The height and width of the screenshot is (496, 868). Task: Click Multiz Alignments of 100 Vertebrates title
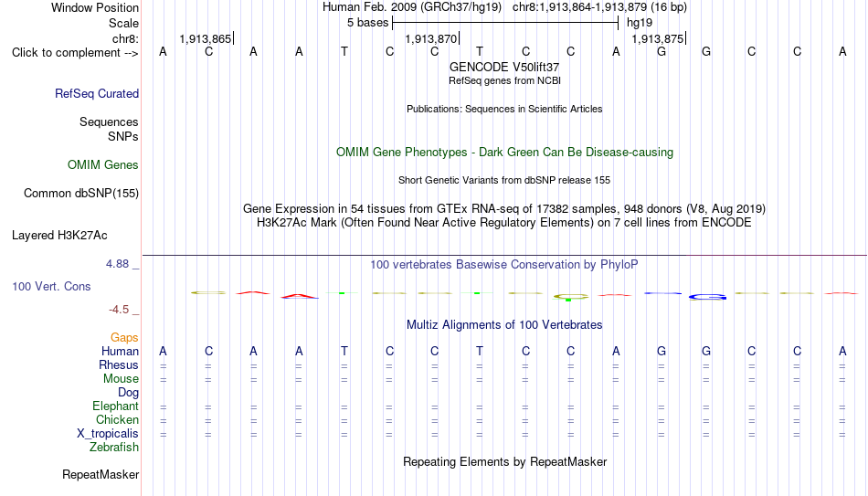(504, 325)
